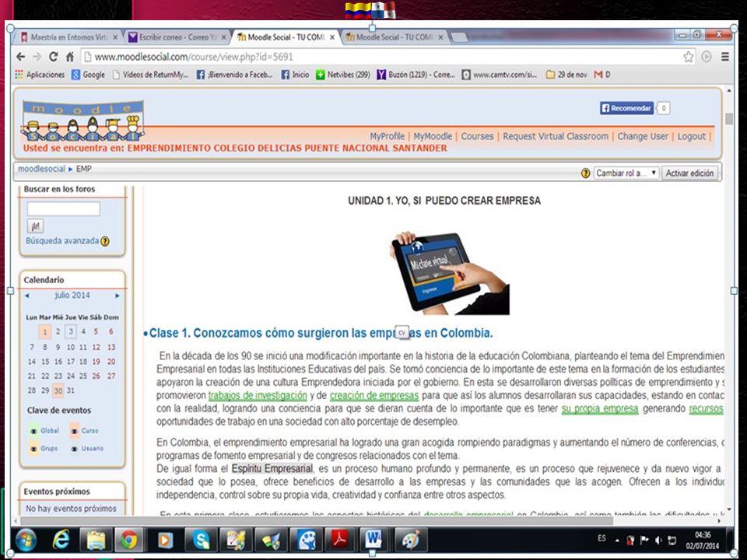Open the Inicio Facebook bookmark
This screenshot has height=560, width=747.
point(296,75)
